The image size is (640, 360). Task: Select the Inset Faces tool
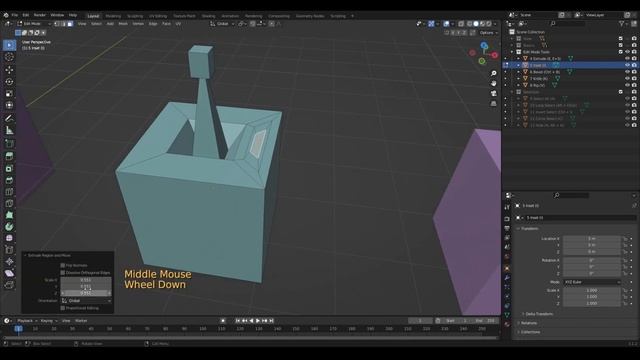pyautogui.click(x=9, y=168)
